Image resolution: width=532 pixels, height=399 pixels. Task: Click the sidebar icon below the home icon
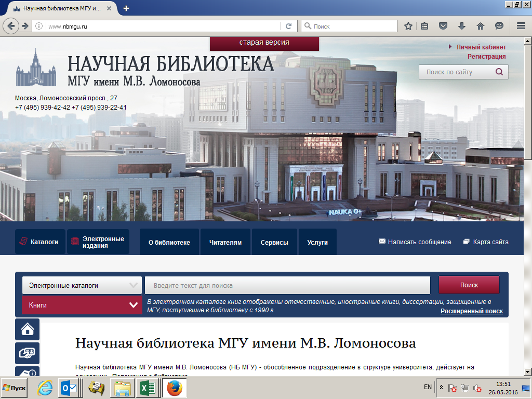(x=27, y=353)
